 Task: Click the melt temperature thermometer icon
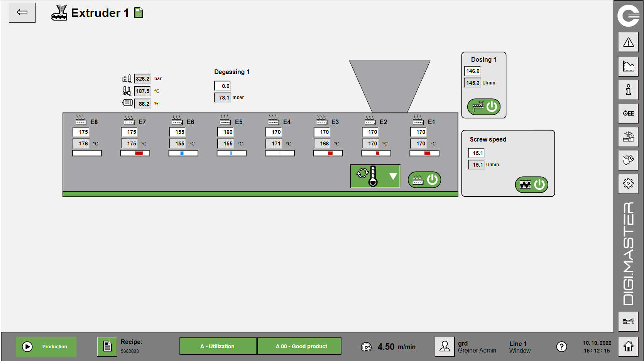(127, 91)
